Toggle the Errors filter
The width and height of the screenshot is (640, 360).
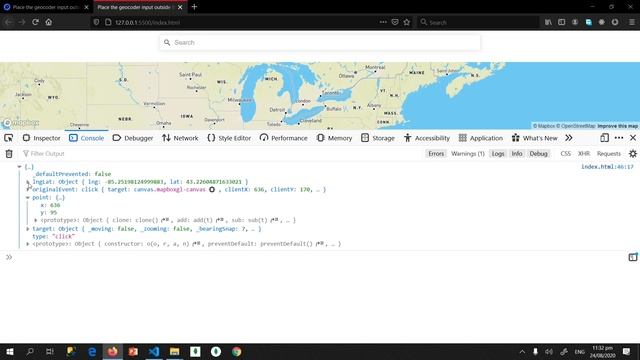(x=436, y=153)
